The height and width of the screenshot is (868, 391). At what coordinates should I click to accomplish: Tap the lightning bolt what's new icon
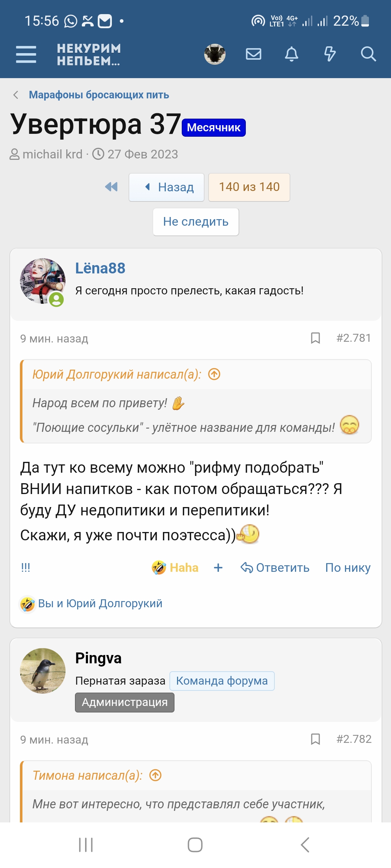coord(330,54)
